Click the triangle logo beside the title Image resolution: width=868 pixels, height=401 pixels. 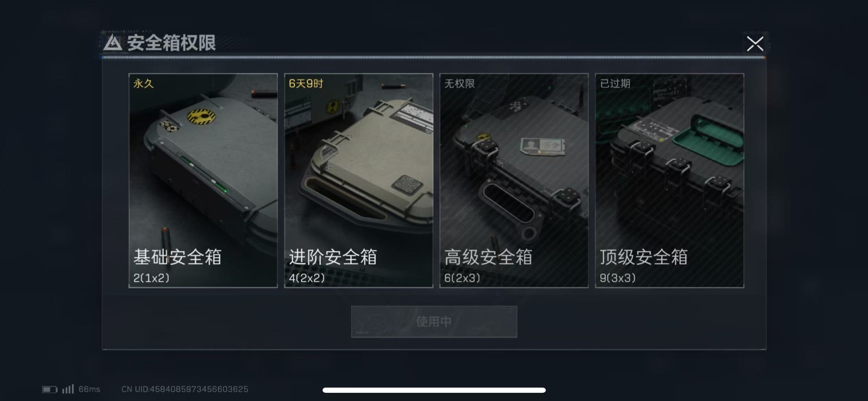[x=113, y=43]
